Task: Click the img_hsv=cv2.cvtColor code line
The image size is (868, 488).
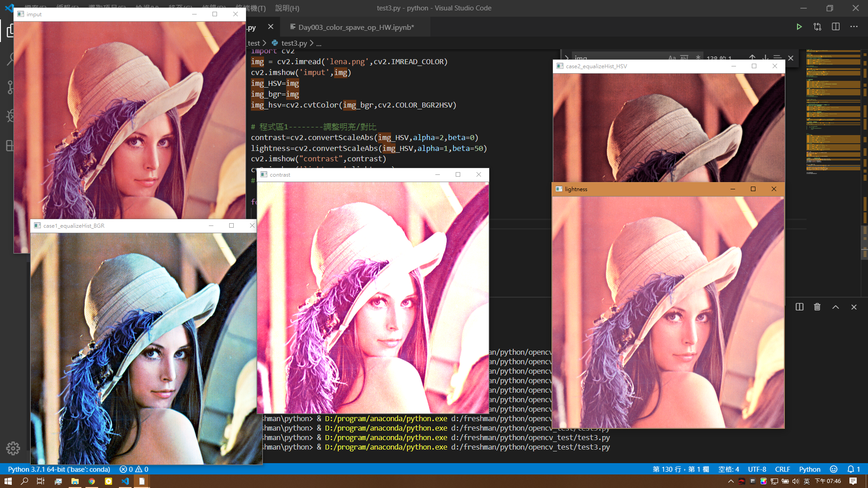Action: click(x=354, y=105)
